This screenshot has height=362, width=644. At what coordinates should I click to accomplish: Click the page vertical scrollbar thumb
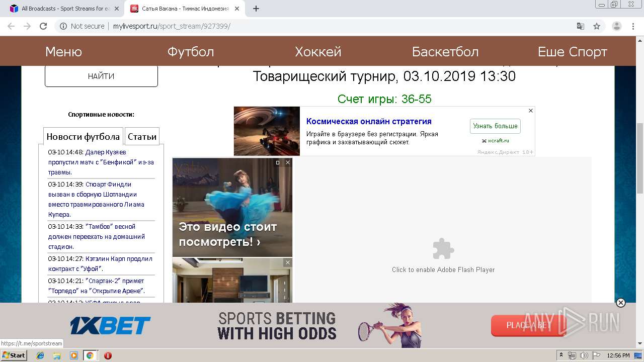point(639,158)
